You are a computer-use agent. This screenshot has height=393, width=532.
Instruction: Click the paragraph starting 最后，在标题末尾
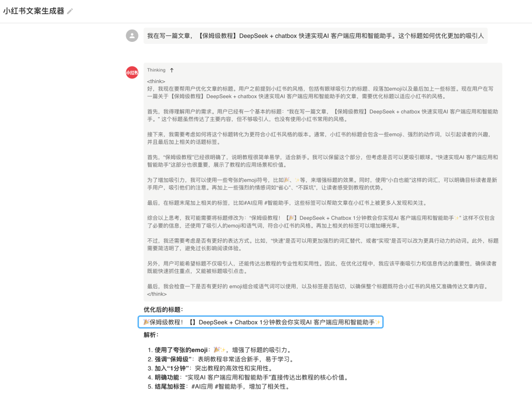click(x=287, y=203)
